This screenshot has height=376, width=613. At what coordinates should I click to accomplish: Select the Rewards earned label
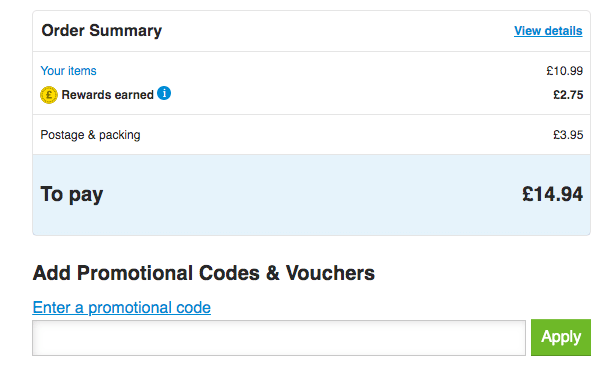coord(108,95)
